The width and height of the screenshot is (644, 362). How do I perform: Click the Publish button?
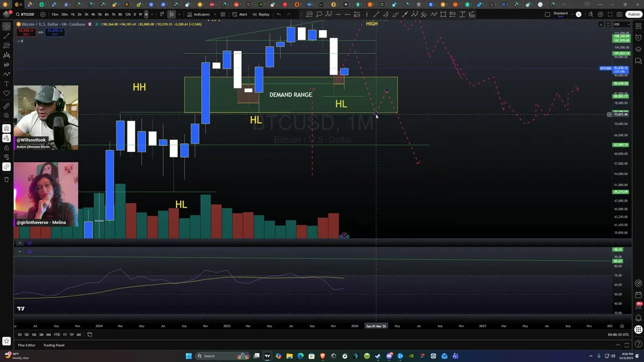pyautogui.click(x=633, y=14)
